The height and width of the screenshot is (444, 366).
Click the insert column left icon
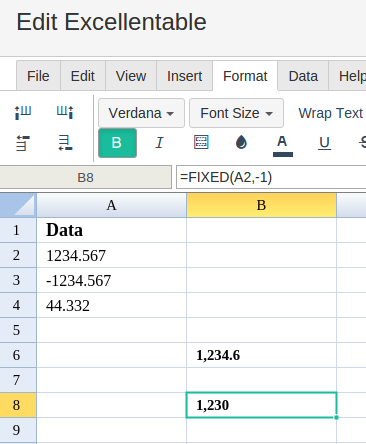pos(23,112)
